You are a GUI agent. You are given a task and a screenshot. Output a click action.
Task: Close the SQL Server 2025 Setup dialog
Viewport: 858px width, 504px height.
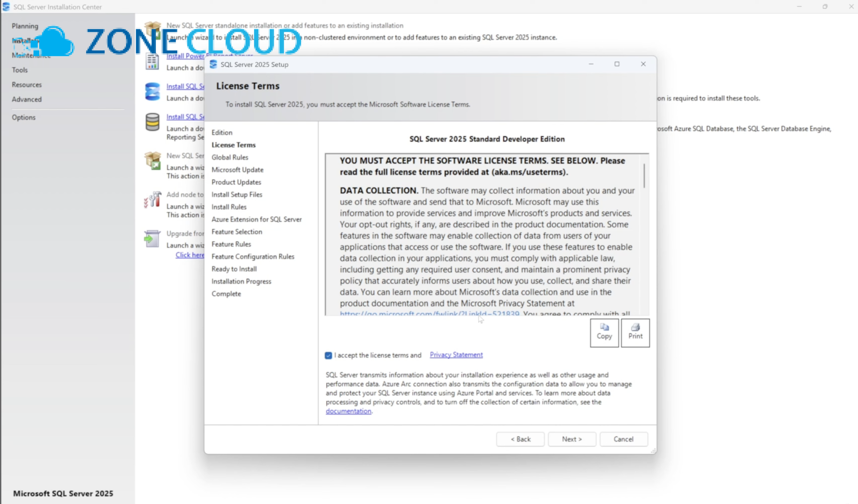(643, 64)
